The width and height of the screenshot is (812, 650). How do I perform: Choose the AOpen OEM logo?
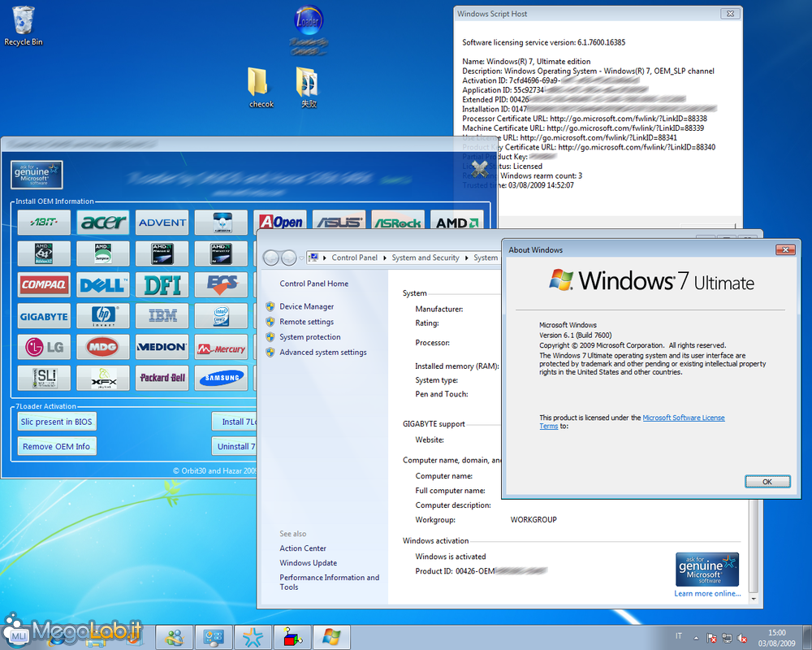(x=280, y=221)
